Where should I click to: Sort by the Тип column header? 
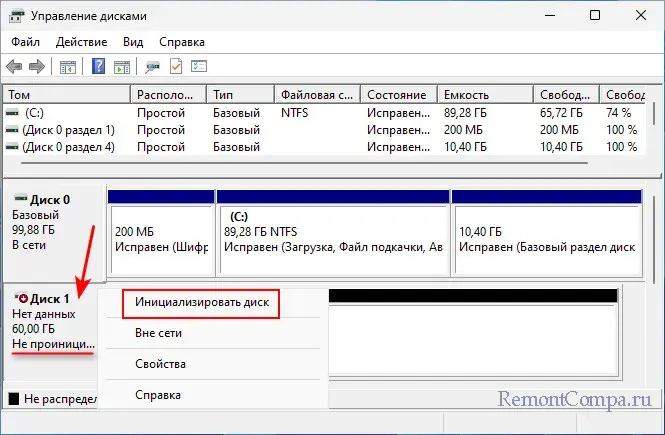point(240,95)
